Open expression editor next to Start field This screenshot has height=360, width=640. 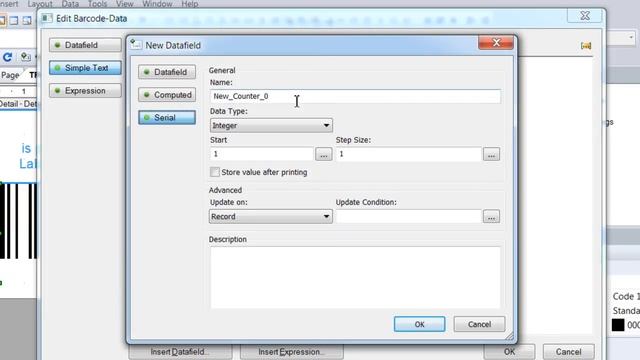[x=324, y=154]
